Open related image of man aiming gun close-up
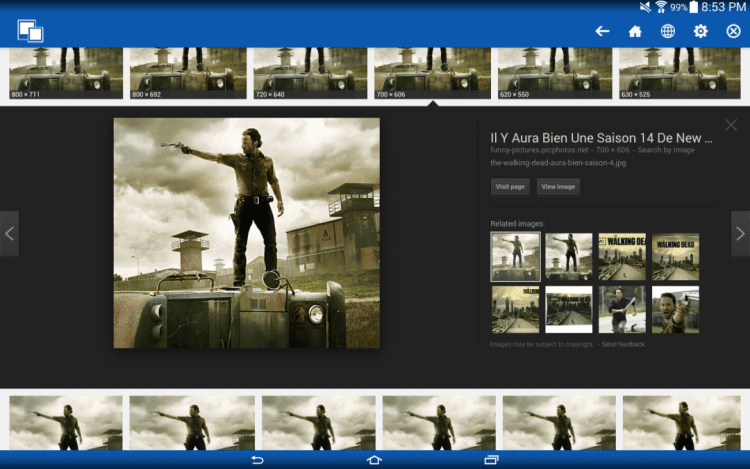This screenshot has height=469, width=750. tap(675, 309)
